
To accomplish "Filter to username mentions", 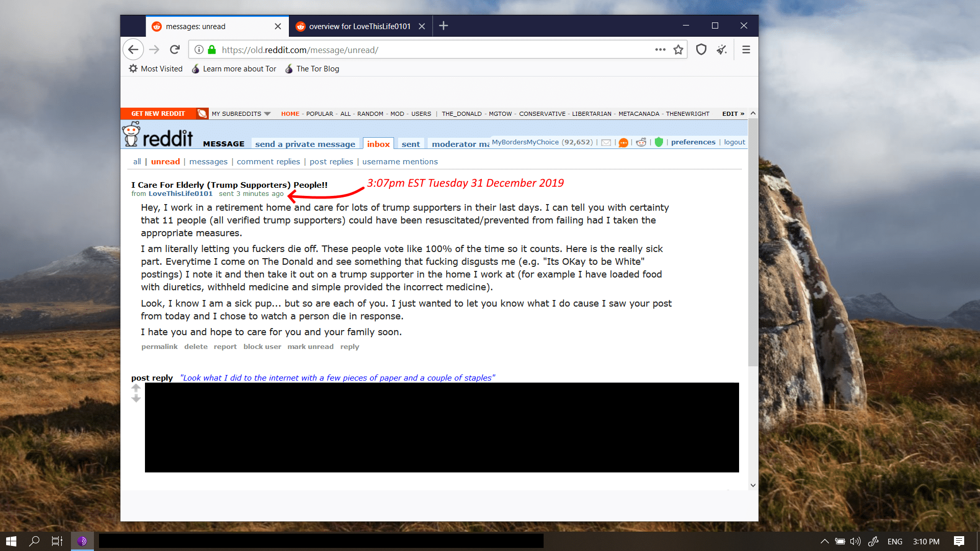I will click(x=400, y=162).
